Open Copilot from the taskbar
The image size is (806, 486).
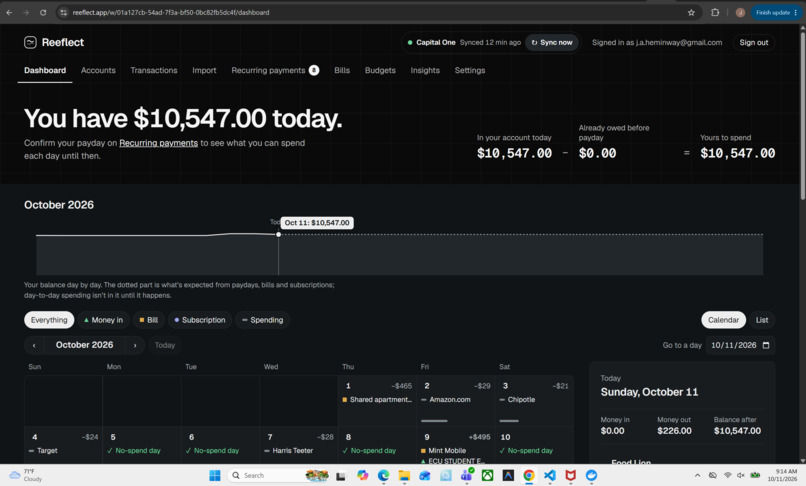363,475
